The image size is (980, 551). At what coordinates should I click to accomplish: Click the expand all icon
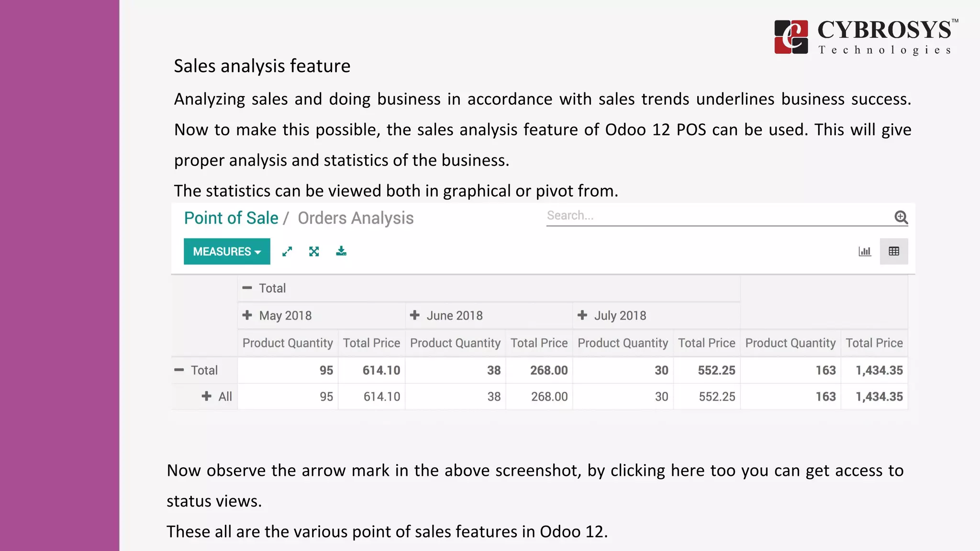pos(314,252)
